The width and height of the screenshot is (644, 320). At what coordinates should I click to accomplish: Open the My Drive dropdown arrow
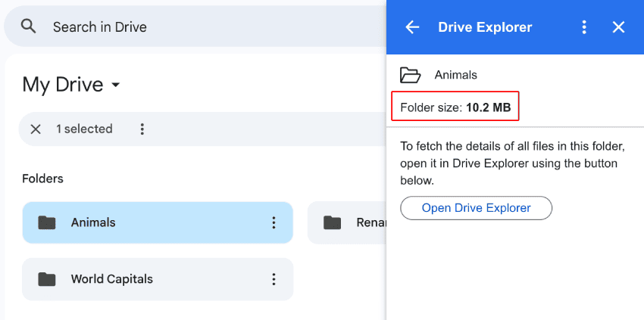(116, 85)
